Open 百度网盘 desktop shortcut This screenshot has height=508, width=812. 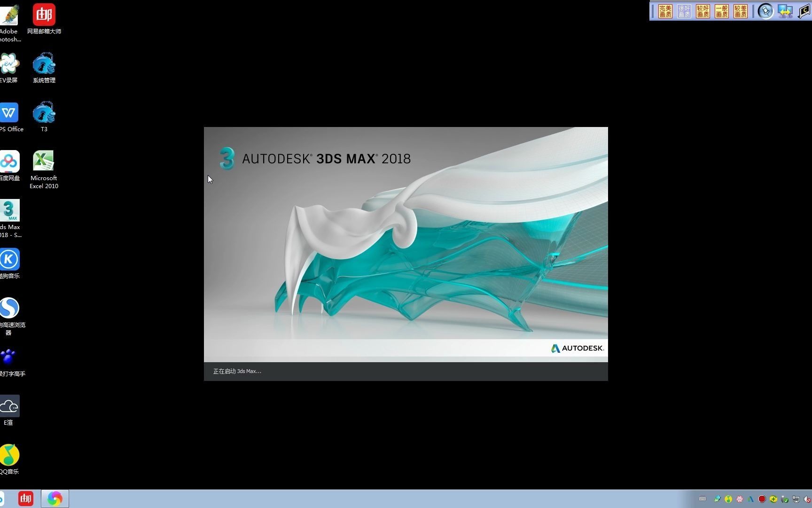click(9, 166)
